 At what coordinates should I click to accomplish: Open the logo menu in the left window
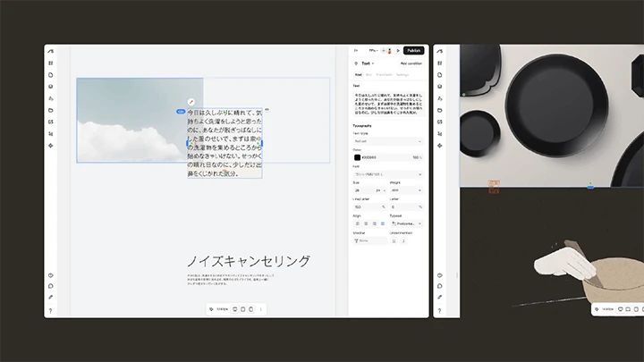(x=50, y=51)
